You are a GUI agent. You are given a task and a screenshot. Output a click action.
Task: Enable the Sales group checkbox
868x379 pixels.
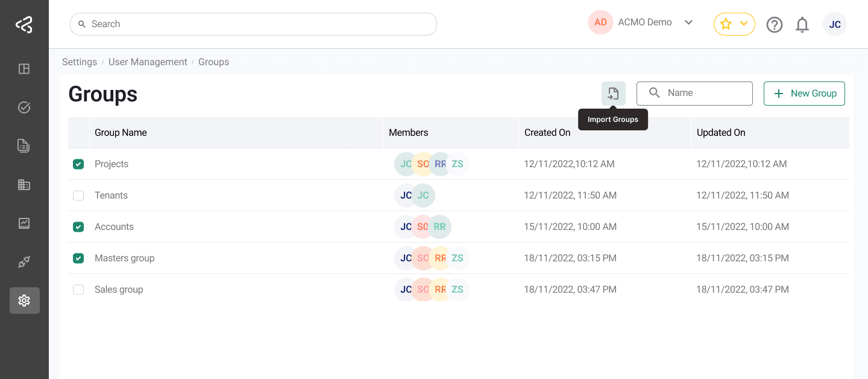[x=78, y=289]
